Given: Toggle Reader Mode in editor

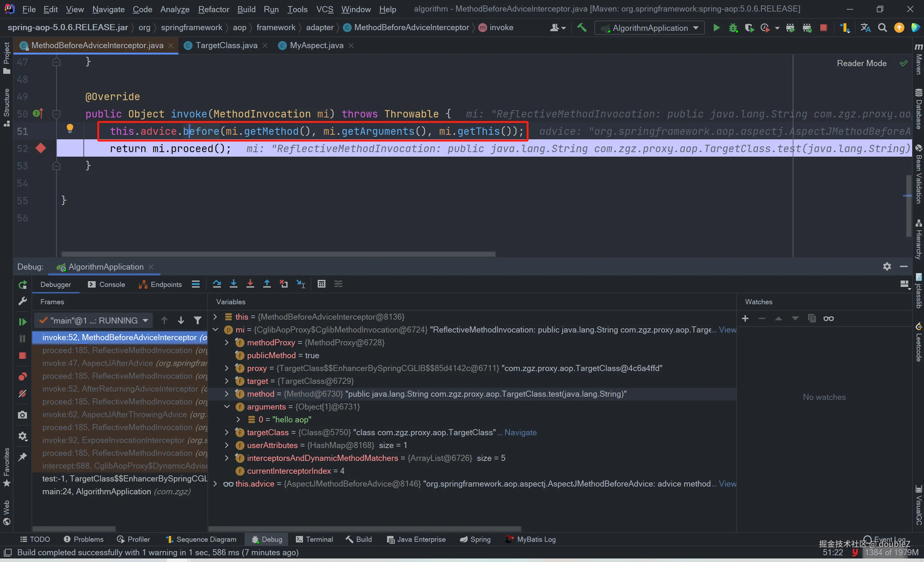Looking at the screenshot, I should (x=861, y=63).
